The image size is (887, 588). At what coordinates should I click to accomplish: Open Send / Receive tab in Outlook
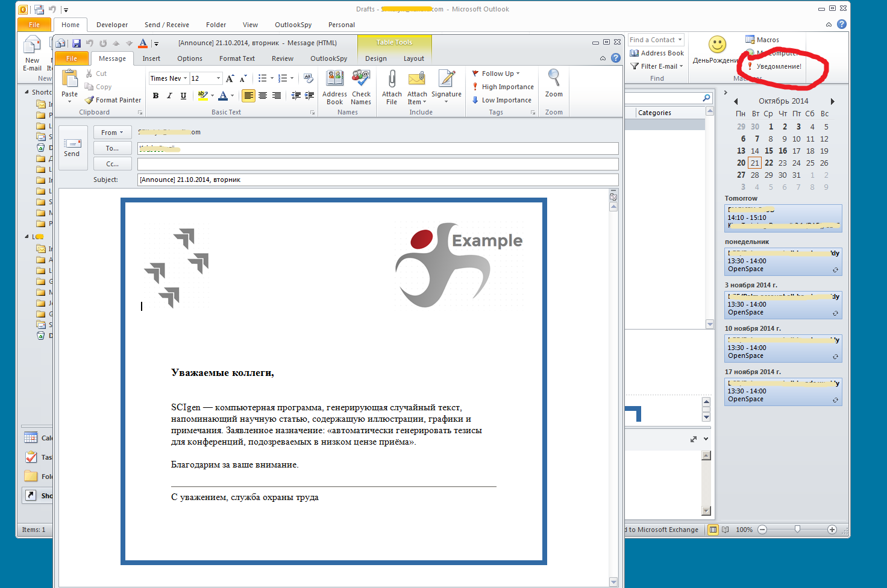coord(167,25)
